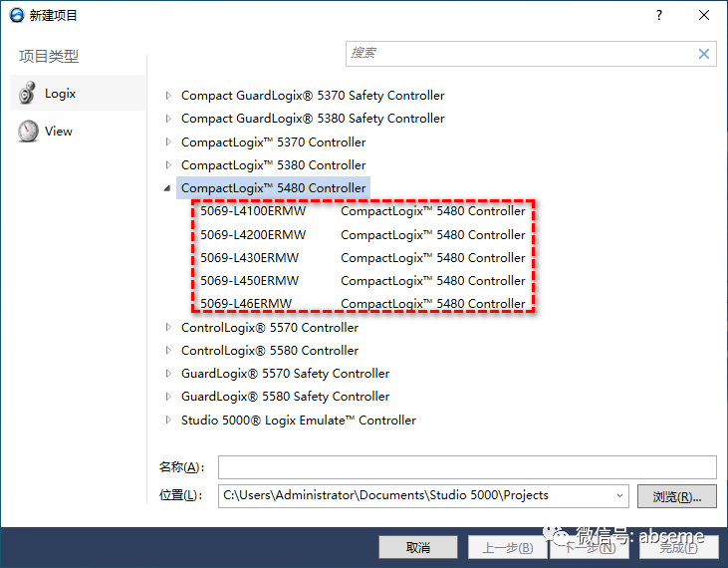The height and width of the screenshot is (568, 728).
Task: Expand ControlLogix 5580 Controller node
Action: [x=168, y=350]
